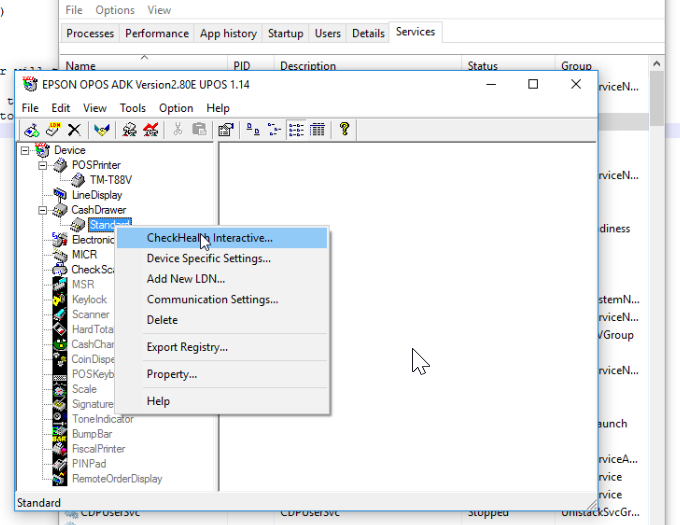The width and height of the screenshot is (680, 525).
Task: Collapse the Device root node
Action: [x=25, y=150]
